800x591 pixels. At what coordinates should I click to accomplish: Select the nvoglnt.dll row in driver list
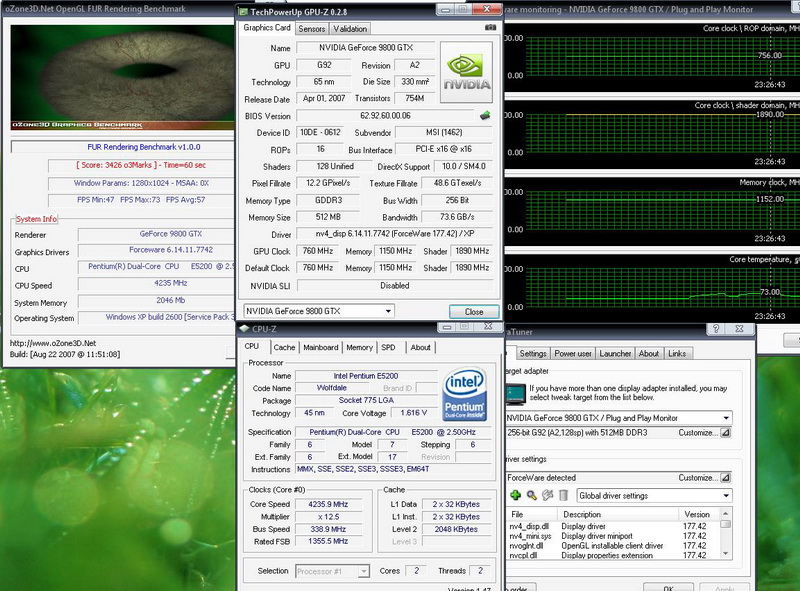(613, 546)
